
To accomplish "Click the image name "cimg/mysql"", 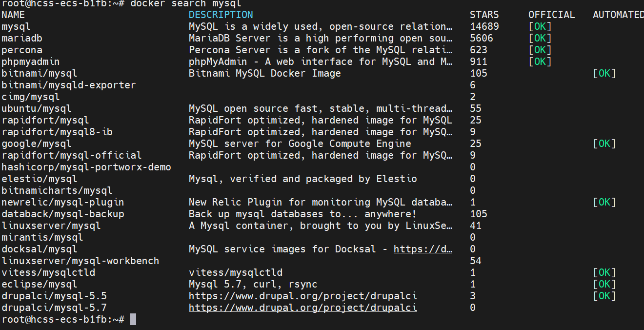I will pos(31,97).
